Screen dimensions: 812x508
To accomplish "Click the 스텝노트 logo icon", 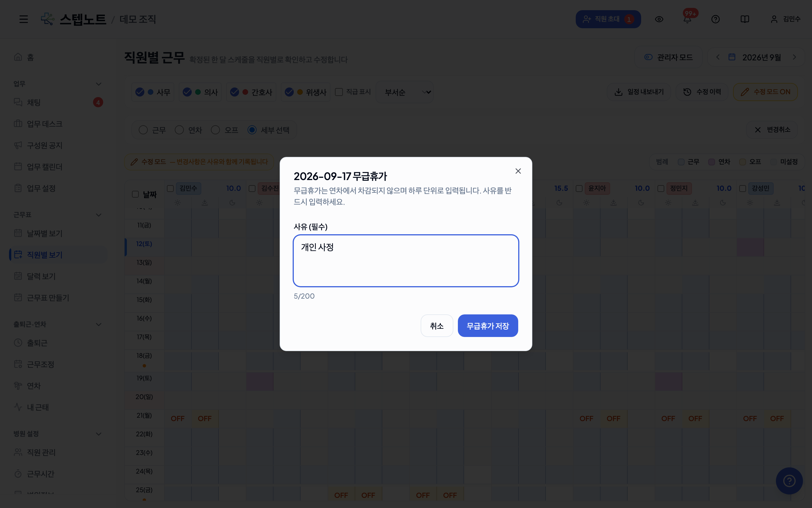I will tap(47, 19).
